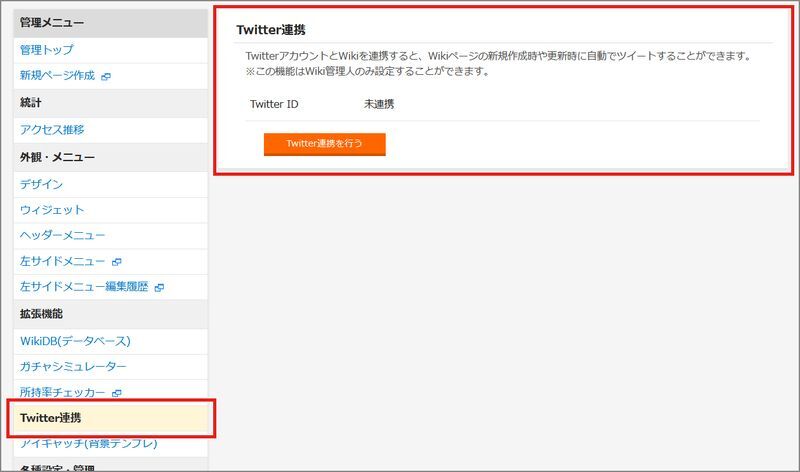The image size is (800, 472).
Task: Open the デザイン settings link
Action: [41, 184]
